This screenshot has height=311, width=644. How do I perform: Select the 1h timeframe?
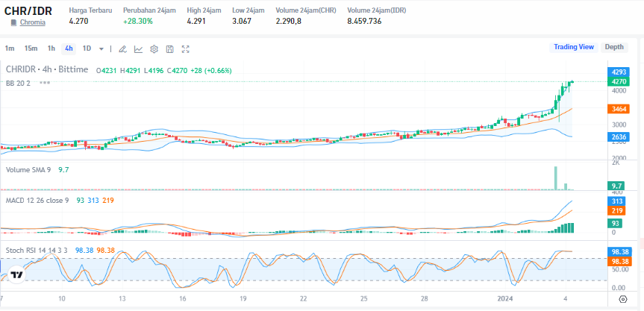(51, 48)
